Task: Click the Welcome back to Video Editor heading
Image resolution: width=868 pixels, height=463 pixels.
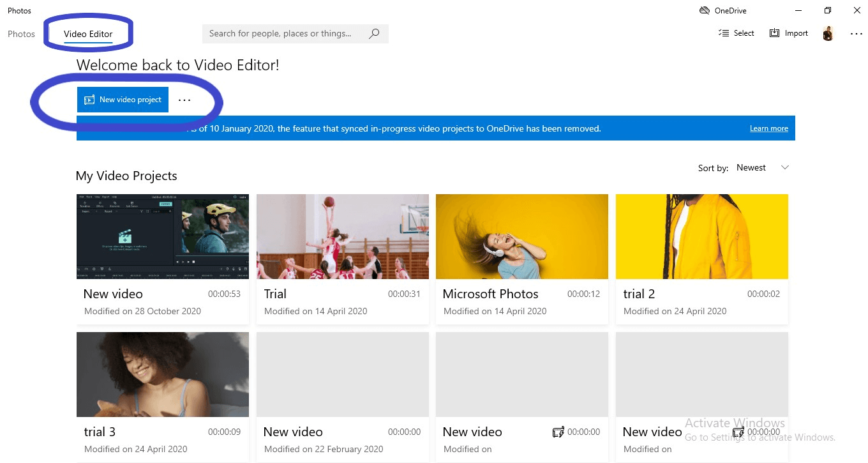Action: [177, 65]
